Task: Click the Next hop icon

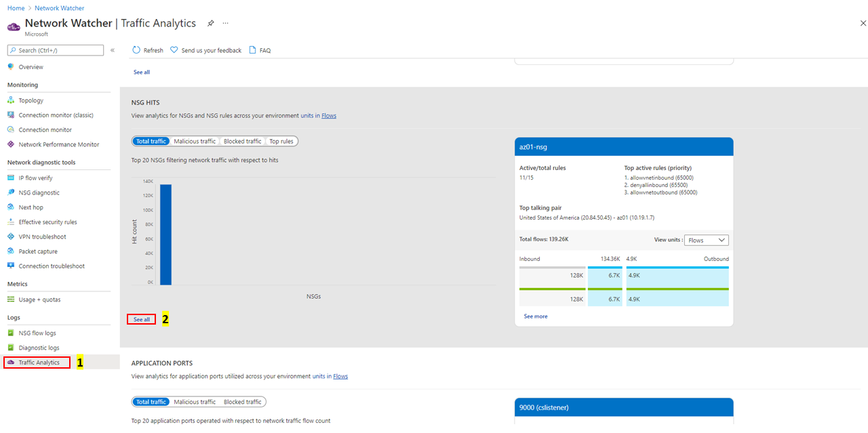Action: (11, 207)
